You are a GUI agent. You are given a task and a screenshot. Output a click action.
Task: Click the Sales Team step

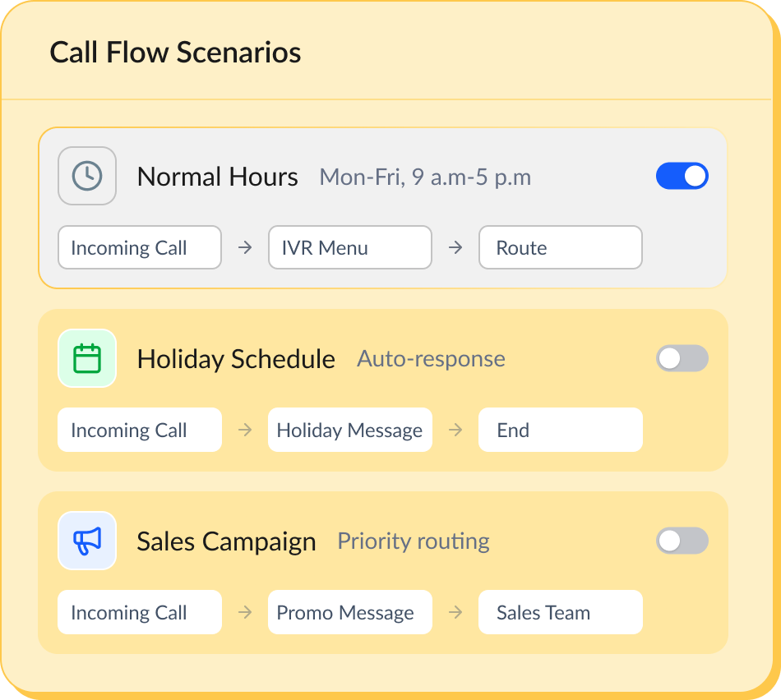[x=560, y=612]
